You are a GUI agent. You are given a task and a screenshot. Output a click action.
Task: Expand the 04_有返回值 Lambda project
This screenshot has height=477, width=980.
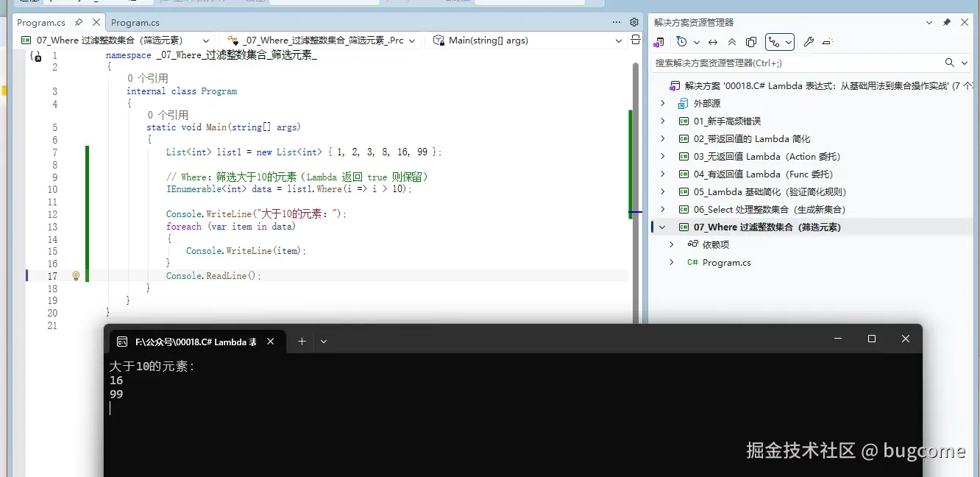pos(662,174)
